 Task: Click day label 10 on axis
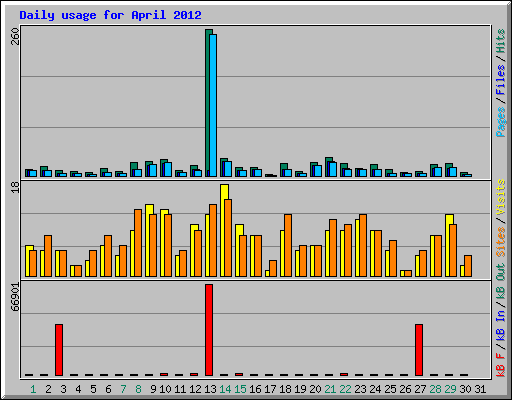pyautogui.click(x=165, y=389)
